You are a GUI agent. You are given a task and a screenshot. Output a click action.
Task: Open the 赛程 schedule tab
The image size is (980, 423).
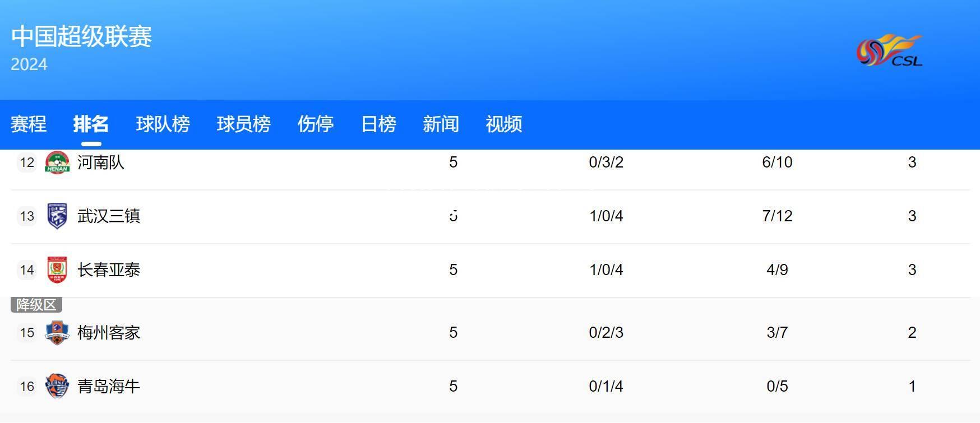point(29,124)
